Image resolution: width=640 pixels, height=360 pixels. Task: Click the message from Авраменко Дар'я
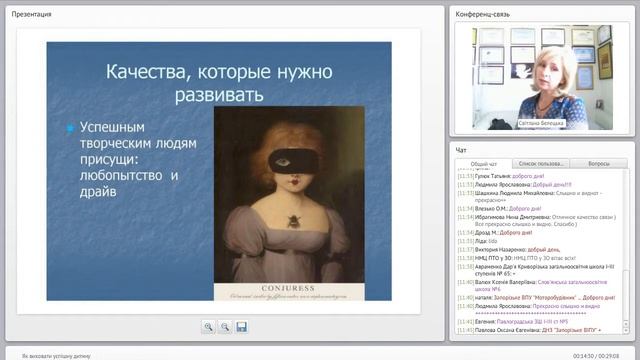click(x=536, y=270)
